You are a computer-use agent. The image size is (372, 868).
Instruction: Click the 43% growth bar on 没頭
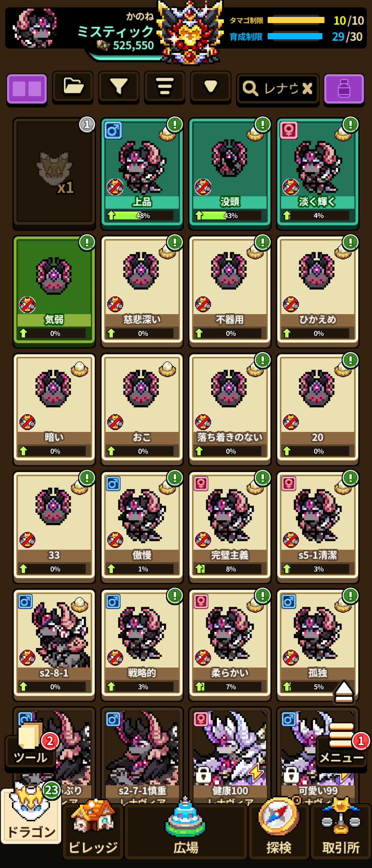pos(230,216)
